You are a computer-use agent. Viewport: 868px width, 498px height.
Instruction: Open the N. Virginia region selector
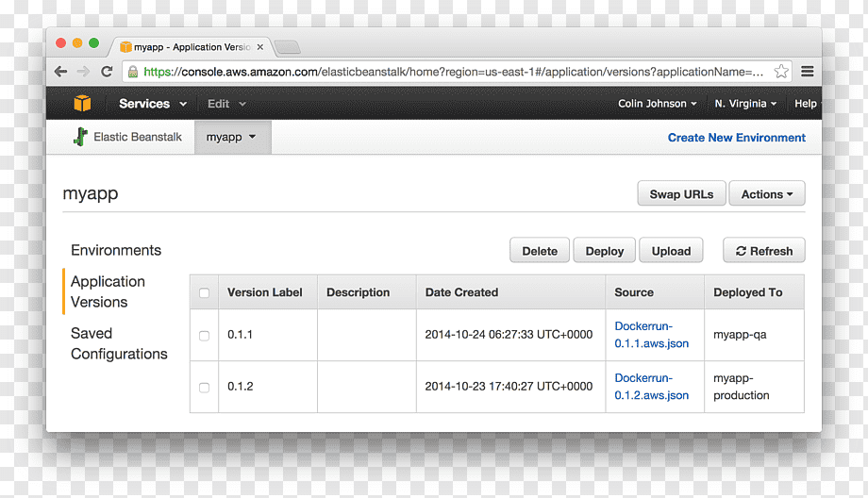(x=745, y=104)
